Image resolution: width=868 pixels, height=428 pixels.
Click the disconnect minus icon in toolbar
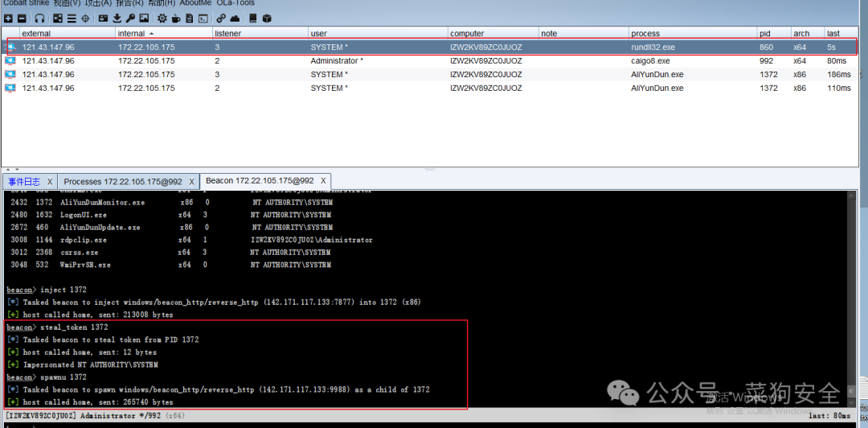[x=22, y=19]
